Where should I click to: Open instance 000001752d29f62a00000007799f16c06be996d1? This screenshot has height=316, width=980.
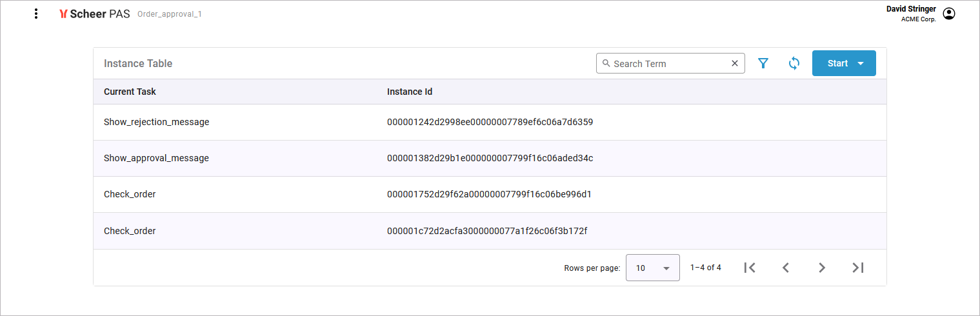click(489, 194)
